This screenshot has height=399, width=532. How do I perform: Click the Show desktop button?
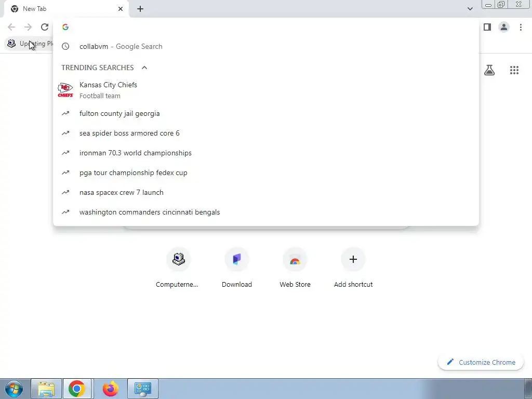coord(528,389)
